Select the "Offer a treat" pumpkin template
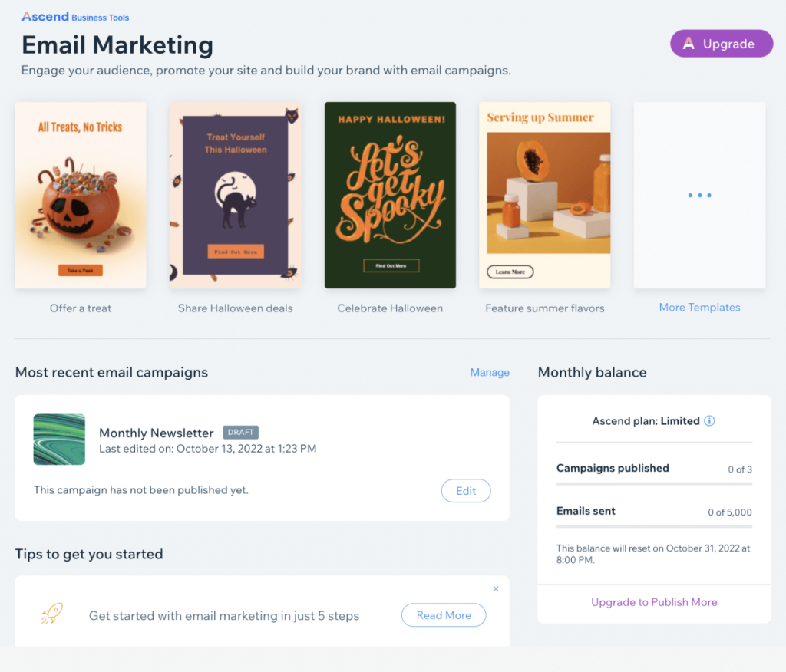Viewport: 786px width, 672px height. (x=80, y=194)
